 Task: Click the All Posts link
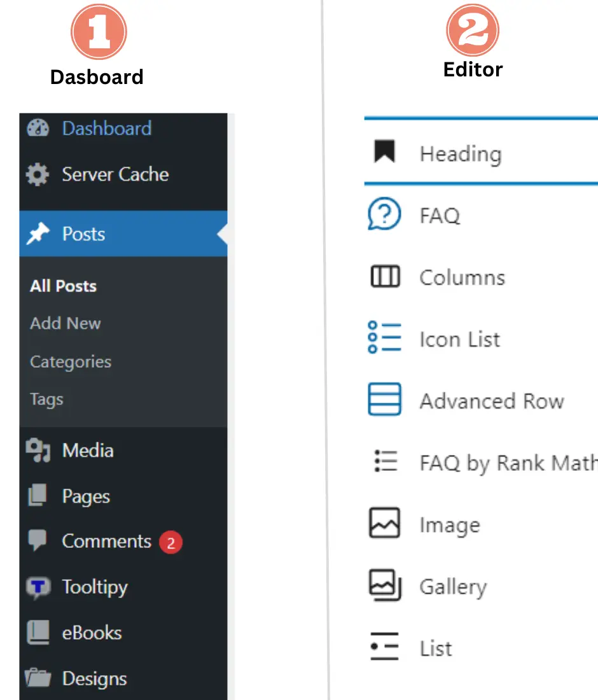click(x=63, y=286)
